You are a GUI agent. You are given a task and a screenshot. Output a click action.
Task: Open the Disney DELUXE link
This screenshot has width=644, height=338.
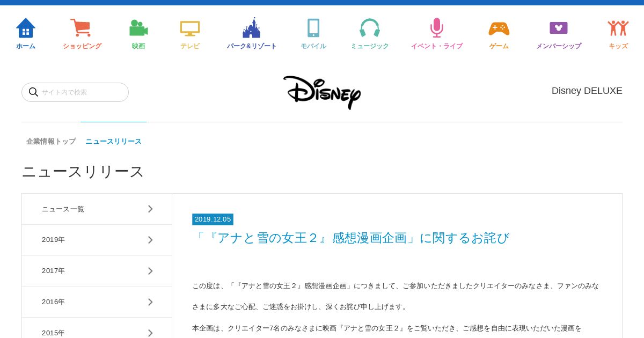(587, 91)
